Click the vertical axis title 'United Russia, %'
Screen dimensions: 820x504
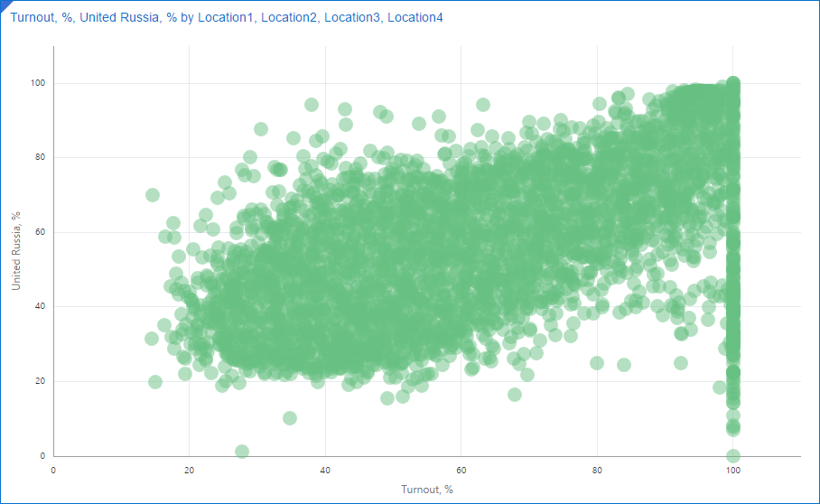pyautogui.click(x=16, y=251)
